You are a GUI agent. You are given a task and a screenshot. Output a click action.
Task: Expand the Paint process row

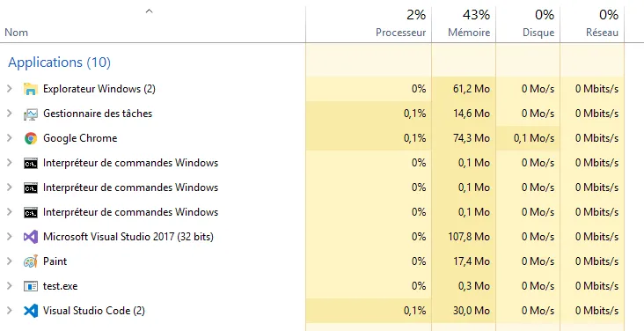point(10,261)
